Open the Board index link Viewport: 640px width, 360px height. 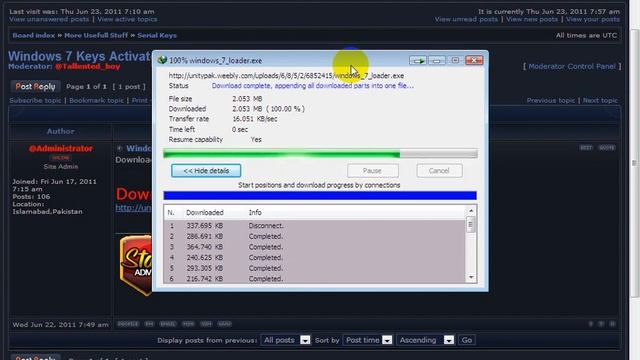coord(33,36)
